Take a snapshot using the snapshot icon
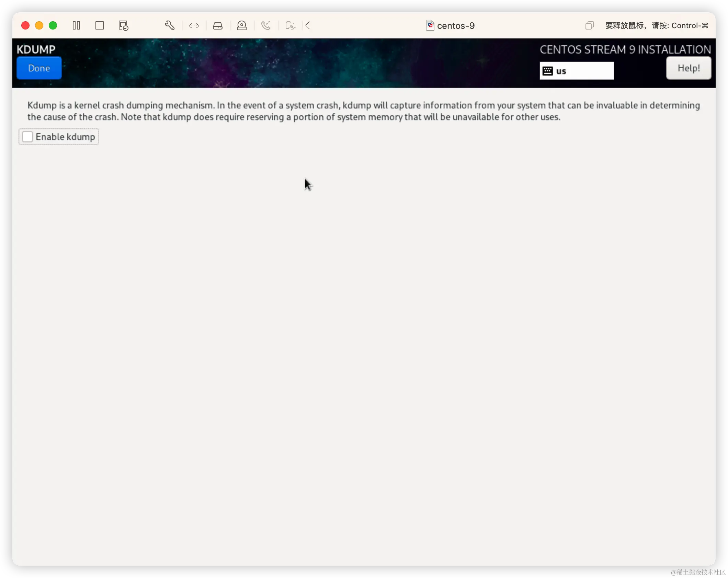This screenshot has width=728, height=578. pyautogui.click(x=123, y=25)
